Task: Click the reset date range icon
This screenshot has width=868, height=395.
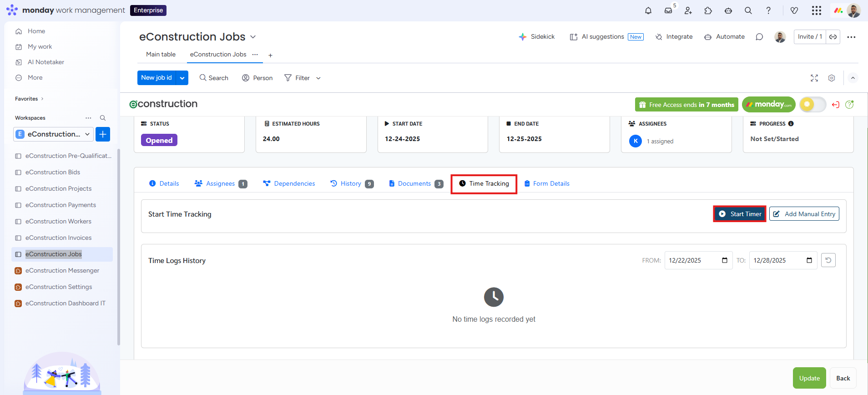Action: pos(828,260)
